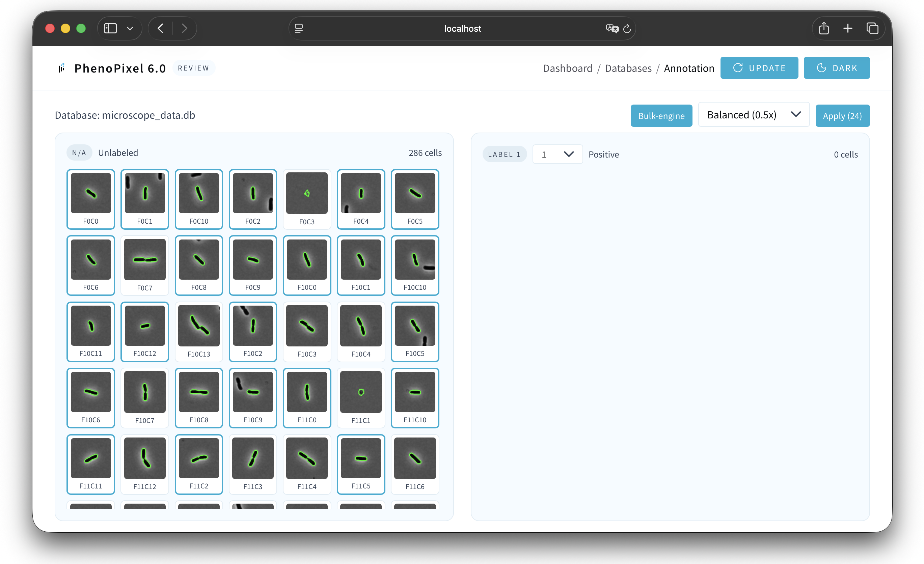
Task: Click cell thumbnail F0C6
Action: pyautogui.click(x=91, y=259)
